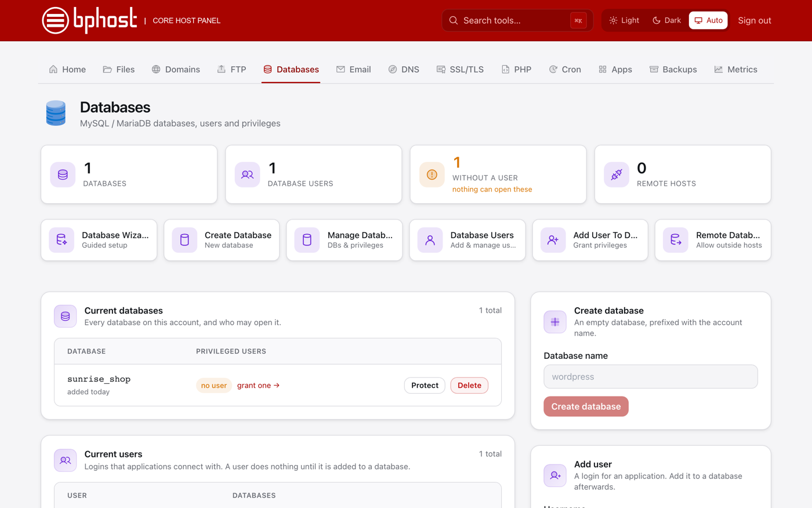
Task: Open Add User To Database tile
Action: (x=590, y=240)
